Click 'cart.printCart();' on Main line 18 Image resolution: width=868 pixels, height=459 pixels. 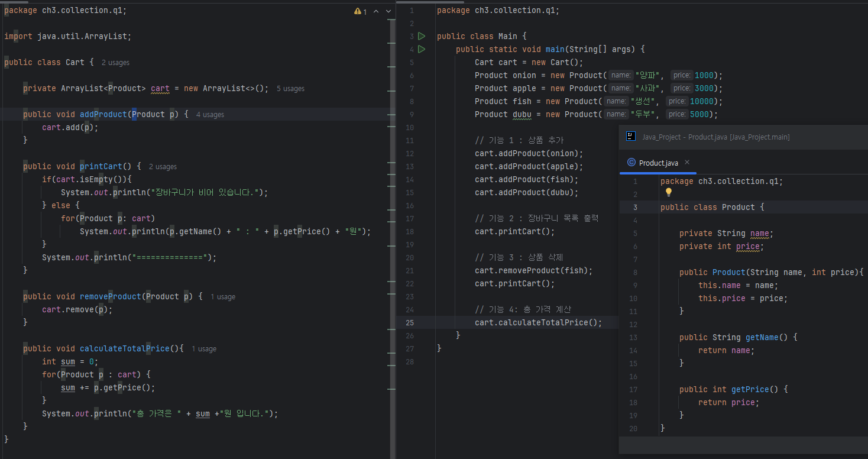tap(515, 231)
